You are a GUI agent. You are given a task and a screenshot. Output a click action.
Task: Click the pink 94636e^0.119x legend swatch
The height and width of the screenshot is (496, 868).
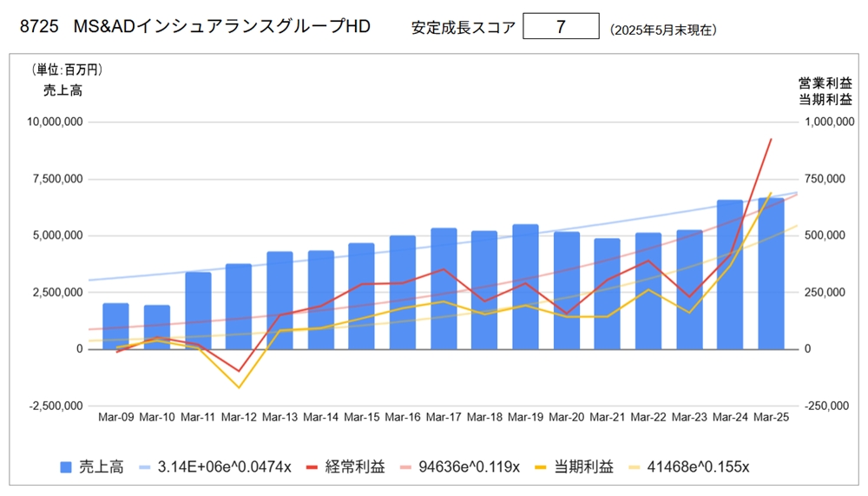405,467
